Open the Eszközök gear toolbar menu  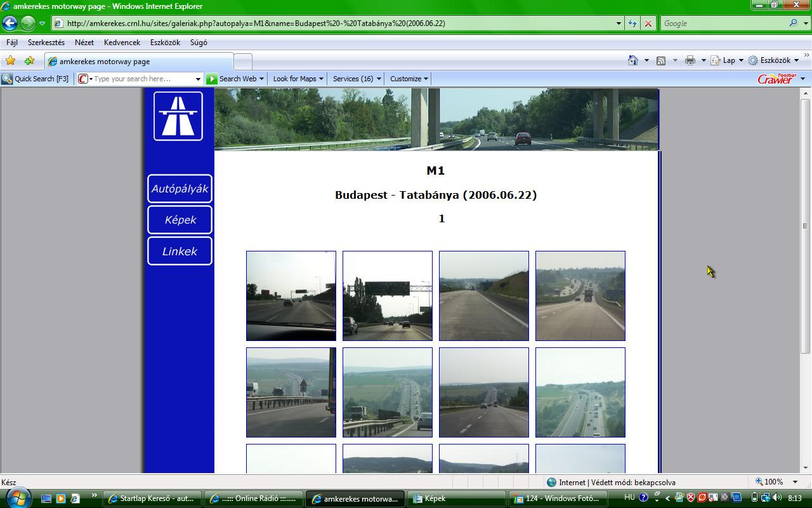coord(773,60)
